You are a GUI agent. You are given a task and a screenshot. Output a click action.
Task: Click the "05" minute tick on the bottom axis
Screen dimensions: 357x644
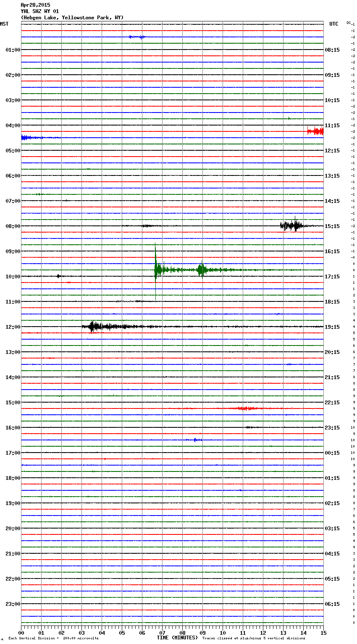click(x=122, y=633)
